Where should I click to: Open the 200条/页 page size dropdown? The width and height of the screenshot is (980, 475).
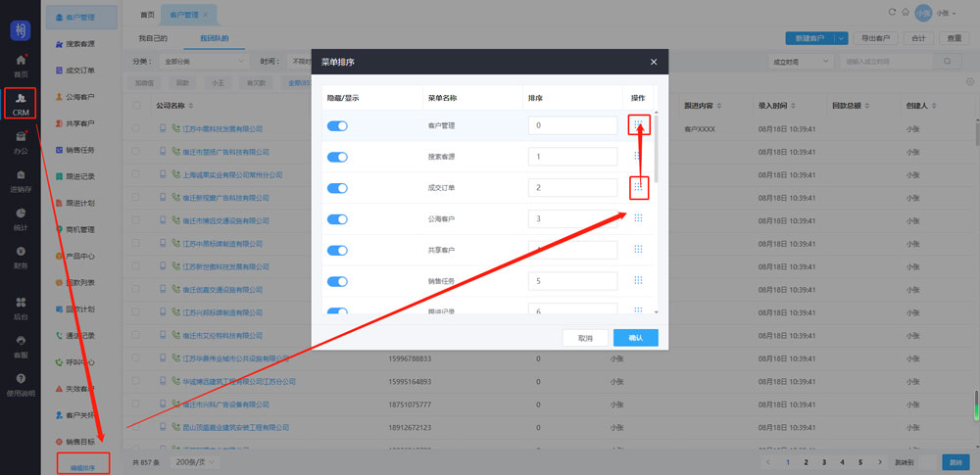click(197, 462)
